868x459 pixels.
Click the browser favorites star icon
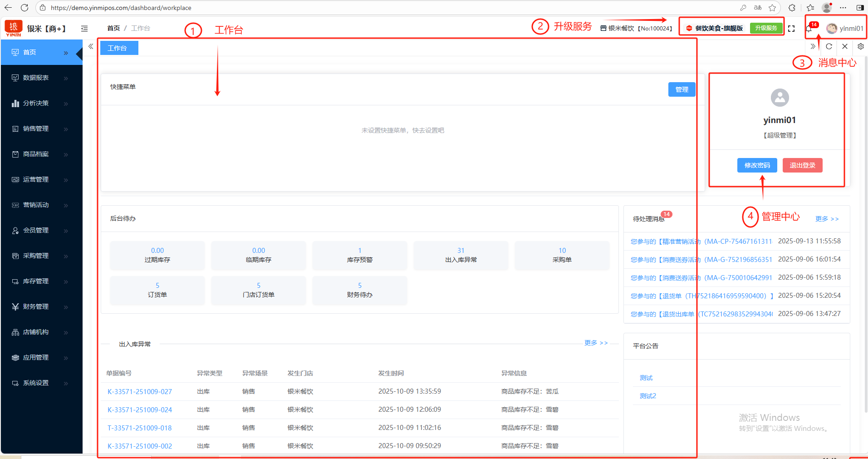pyautogui.click(x=772, y=8)
